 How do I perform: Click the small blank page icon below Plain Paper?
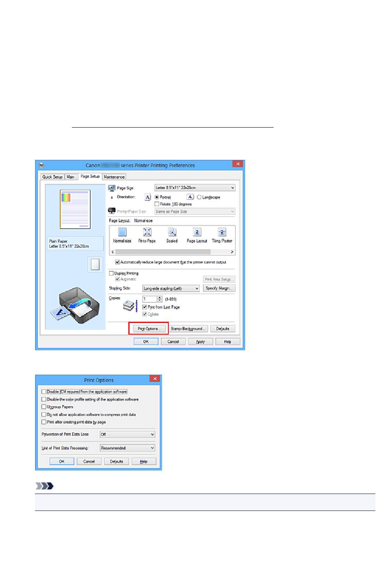pos(95,264)
